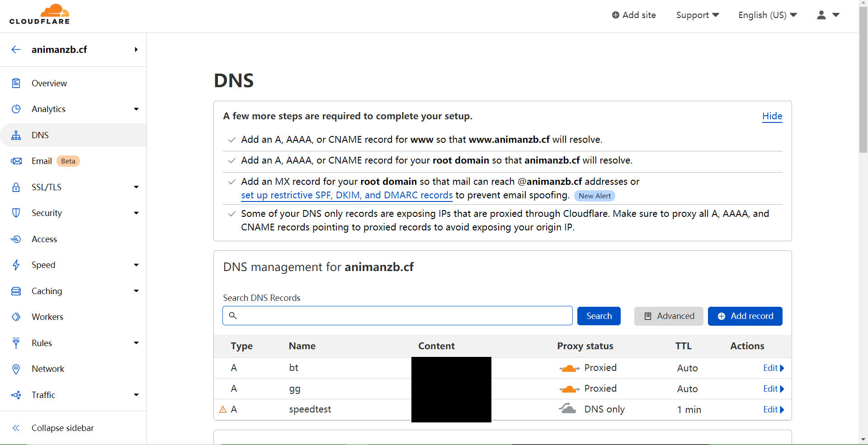This screenshot has height=445, width=868.
Task: Open the Support dropdown menu
Action: [698, 15]
